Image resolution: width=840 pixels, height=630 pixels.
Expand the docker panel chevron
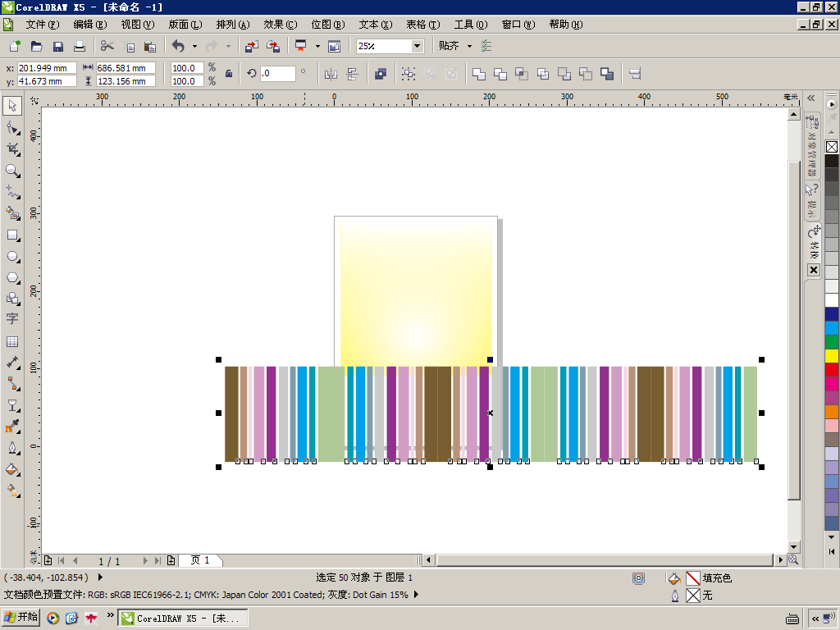tap(811, 98)
